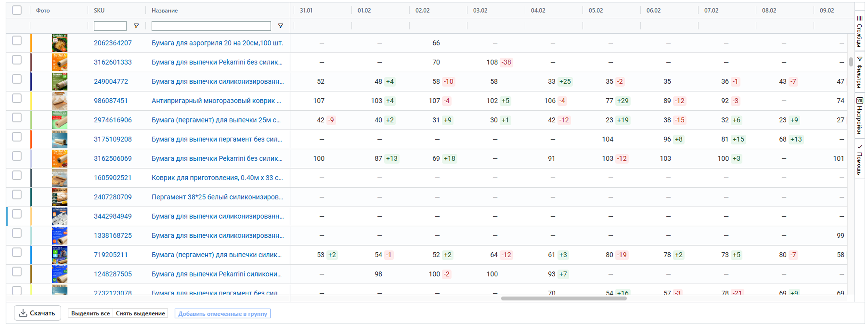Click Добавить отмеченные в группу button

tap(222, 314)
